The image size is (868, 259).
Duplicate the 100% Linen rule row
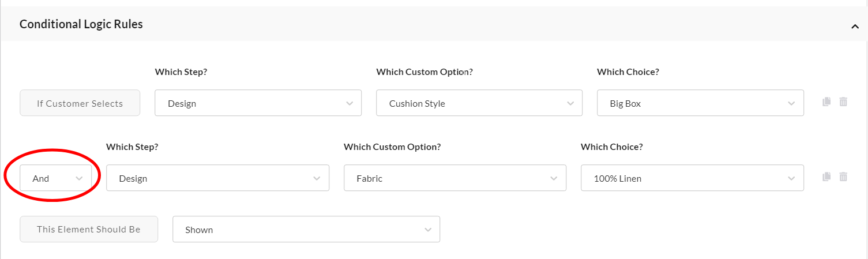point(826,177)
